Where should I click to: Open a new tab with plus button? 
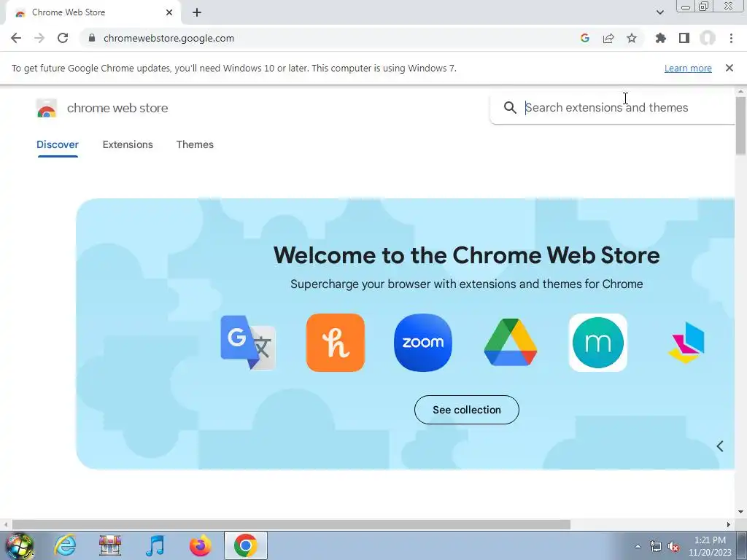[x=197, y=12]
